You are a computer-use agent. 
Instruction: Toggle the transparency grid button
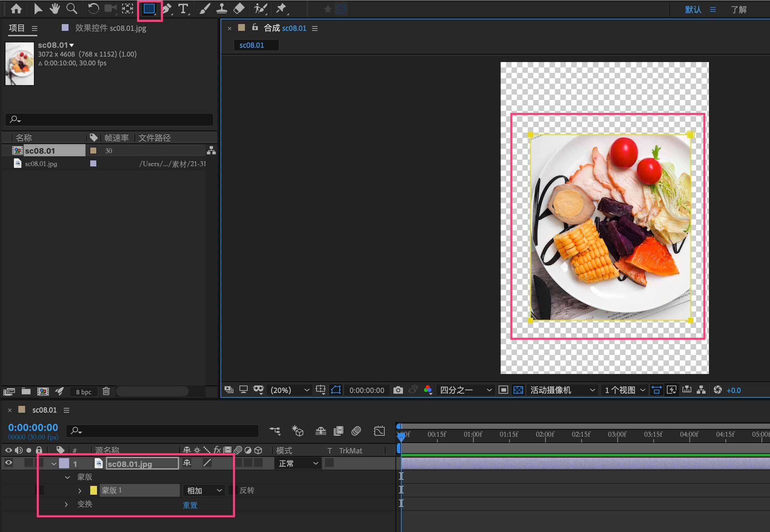(x=518, y=390)
